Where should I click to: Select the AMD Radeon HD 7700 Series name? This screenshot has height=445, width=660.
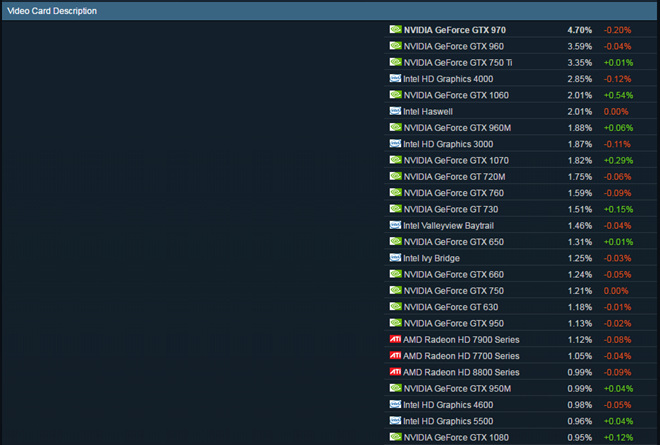[x=461, y=356]
